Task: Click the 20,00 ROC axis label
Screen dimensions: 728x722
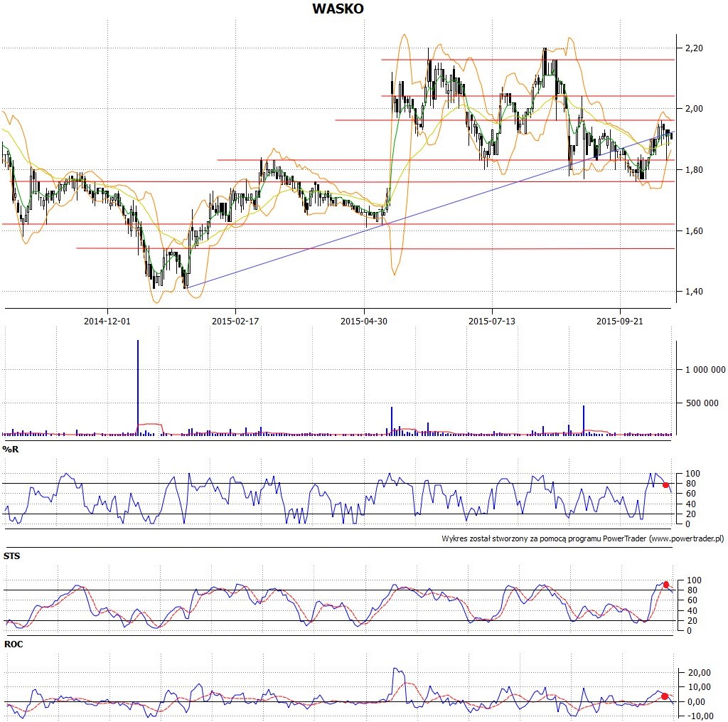Action: pyautogui.click(x=700, y=673)
